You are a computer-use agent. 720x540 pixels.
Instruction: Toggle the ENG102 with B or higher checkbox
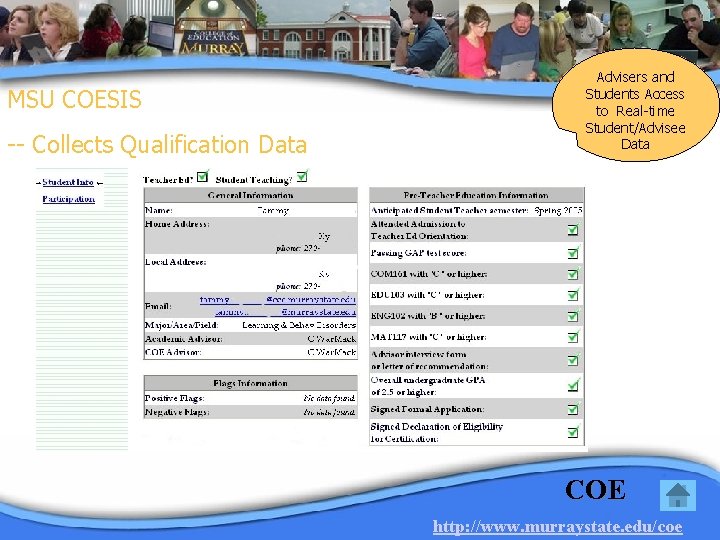573,316
